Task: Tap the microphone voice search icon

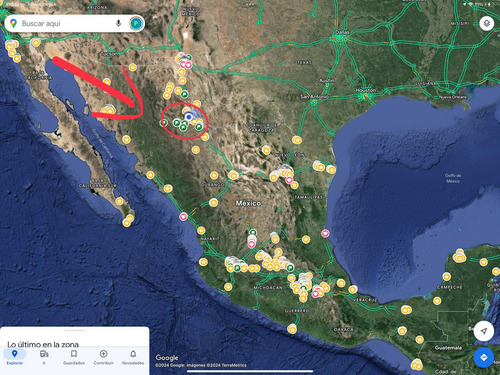Action: (118, 23)
